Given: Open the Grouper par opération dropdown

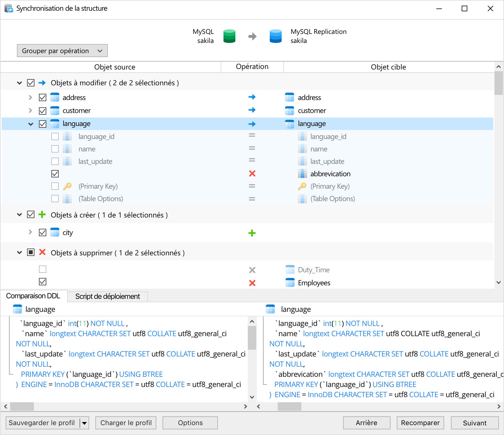Looking at the screenshot, I should [x=62, y=51].
